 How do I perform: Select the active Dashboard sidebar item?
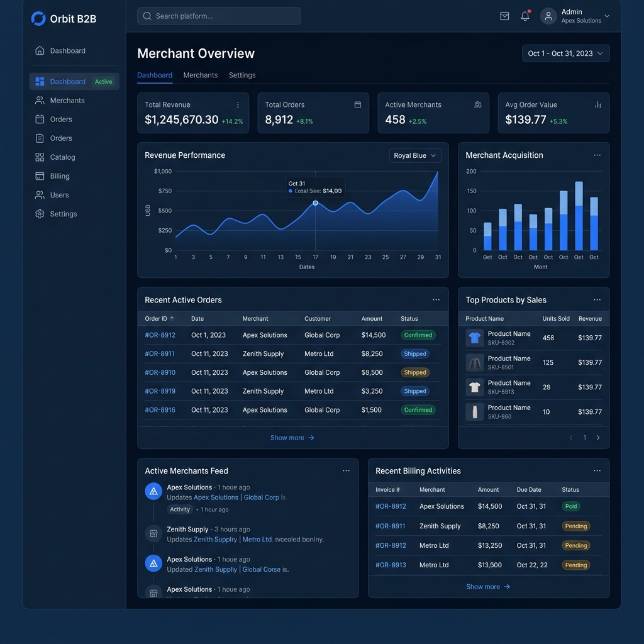(x=74, y=81)
